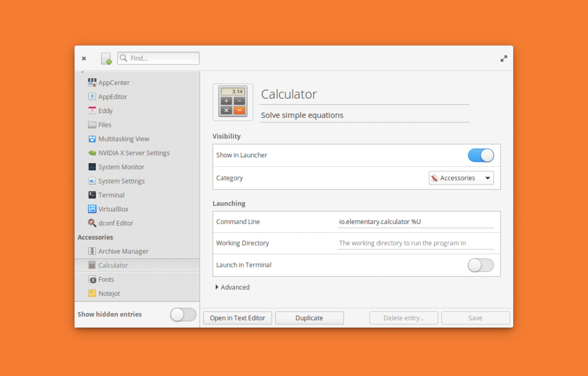The width and height of the screenshot is (588, 376).
Task: Select System Monitor entry
Action: click(137, 167)
